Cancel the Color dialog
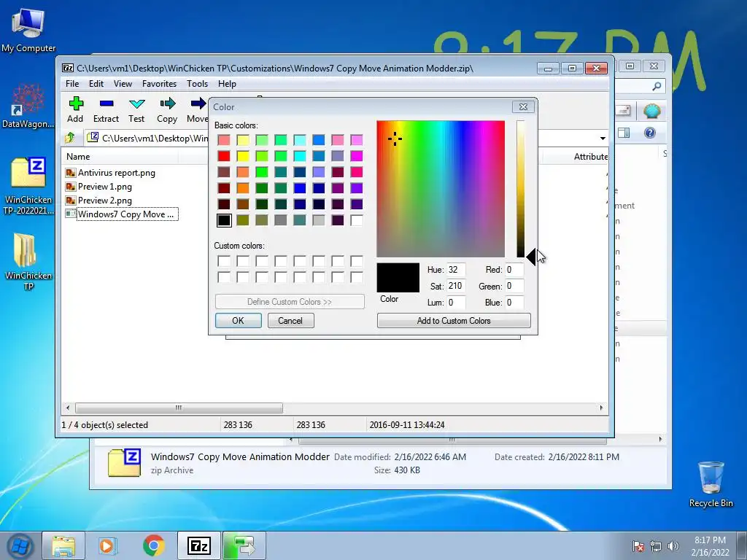Image resolution: width=747 pixels, height=560 pixels. pos(290,321)
